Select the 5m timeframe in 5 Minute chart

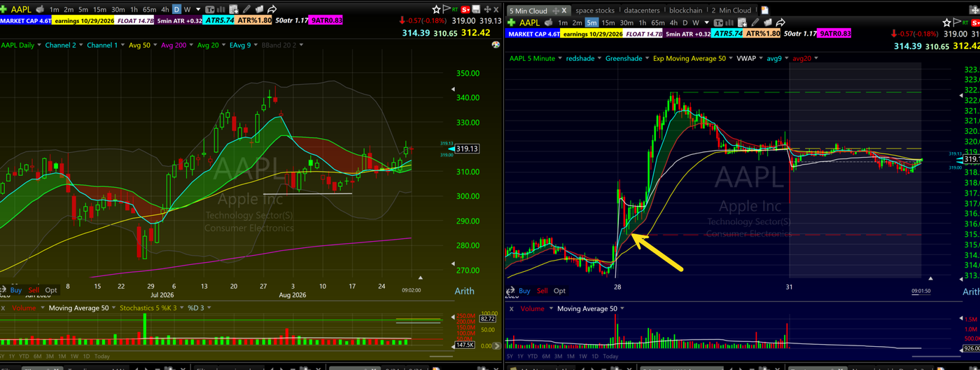tap(591, 23)
